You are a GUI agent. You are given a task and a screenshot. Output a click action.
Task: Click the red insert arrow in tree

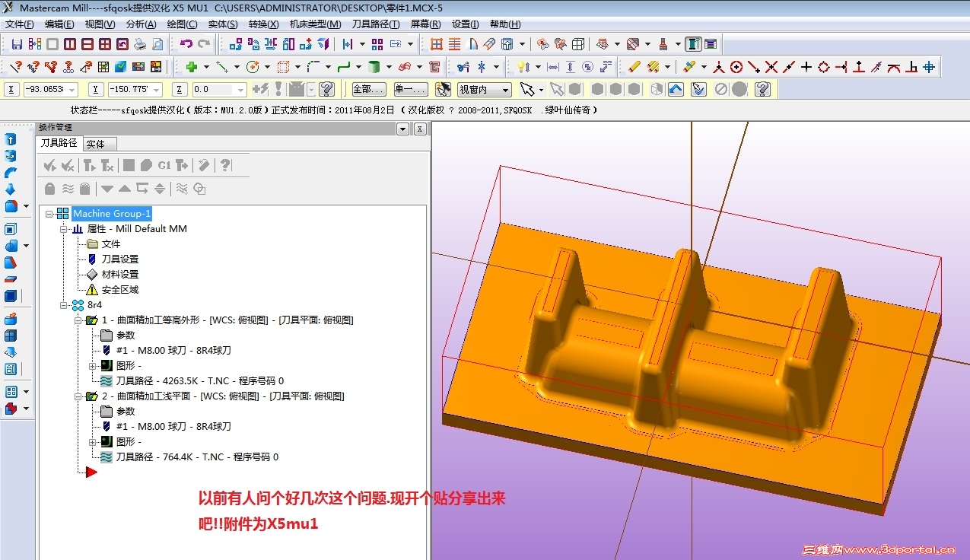point(91,473)
